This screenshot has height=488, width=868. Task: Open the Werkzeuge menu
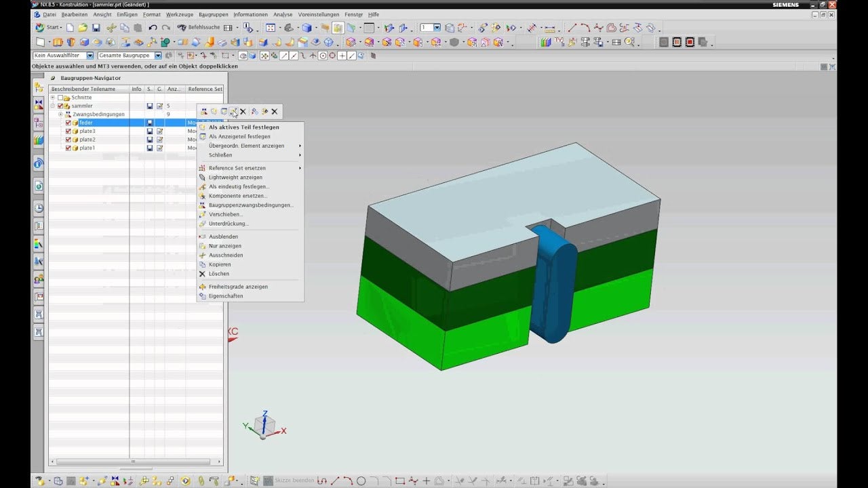click(180, 14)
